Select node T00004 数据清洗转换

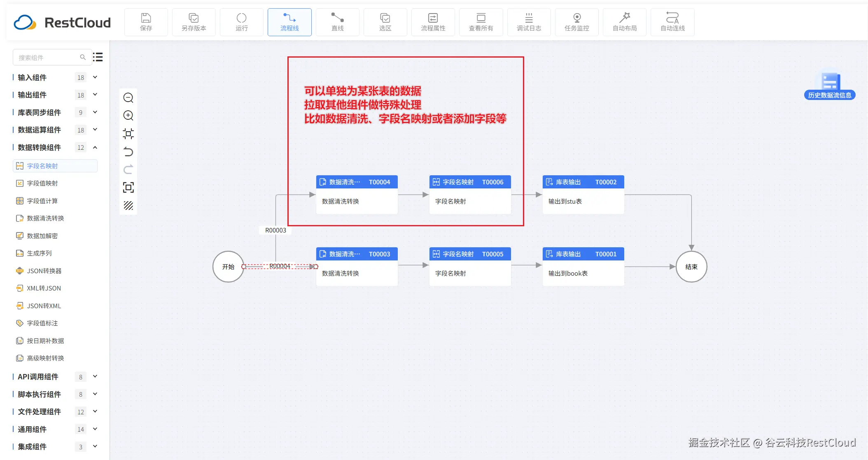pos(357,195)
